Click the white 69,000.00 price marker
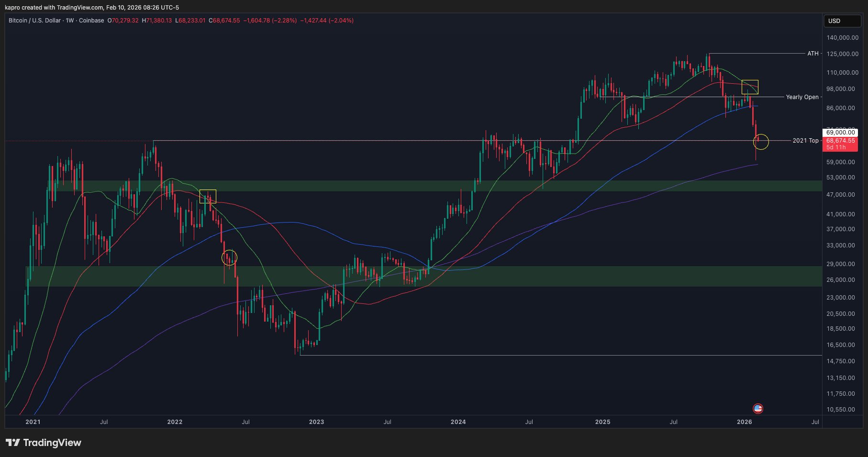Image resolution: width=868 pixels, height=457 pixels. tap(840, 133)
